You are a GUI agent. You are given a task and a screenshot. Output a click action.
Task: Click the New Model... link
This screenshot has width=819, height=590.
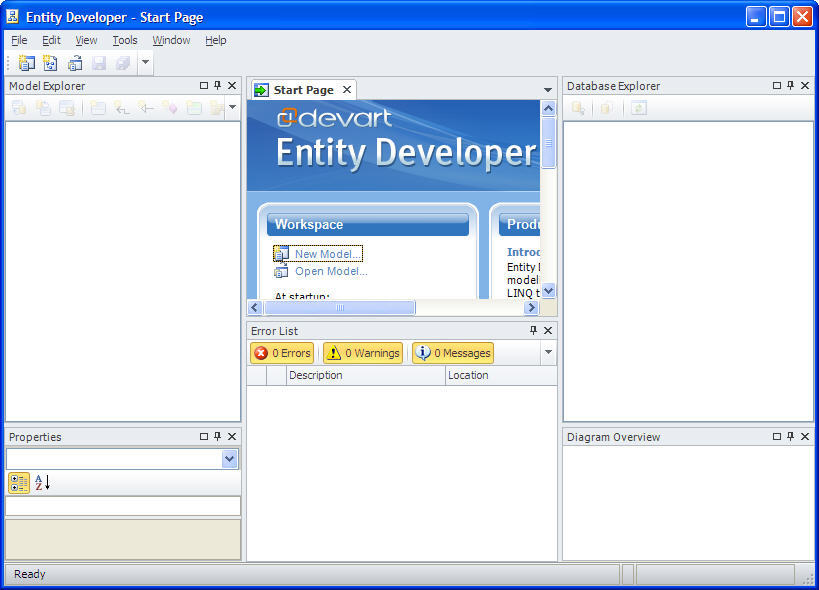[x=327, y=254]
